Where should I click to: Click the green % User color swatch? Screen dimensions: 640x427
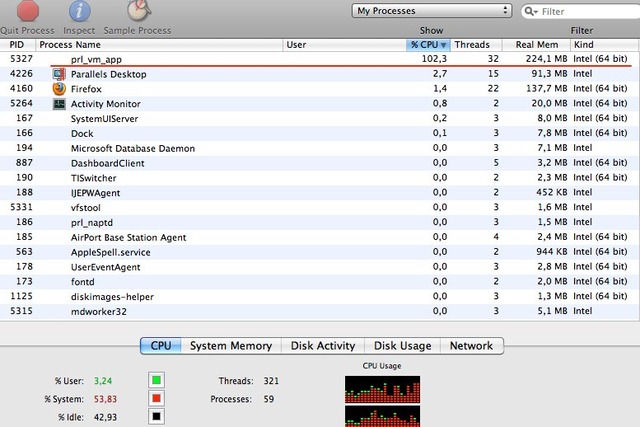point(156,380)
